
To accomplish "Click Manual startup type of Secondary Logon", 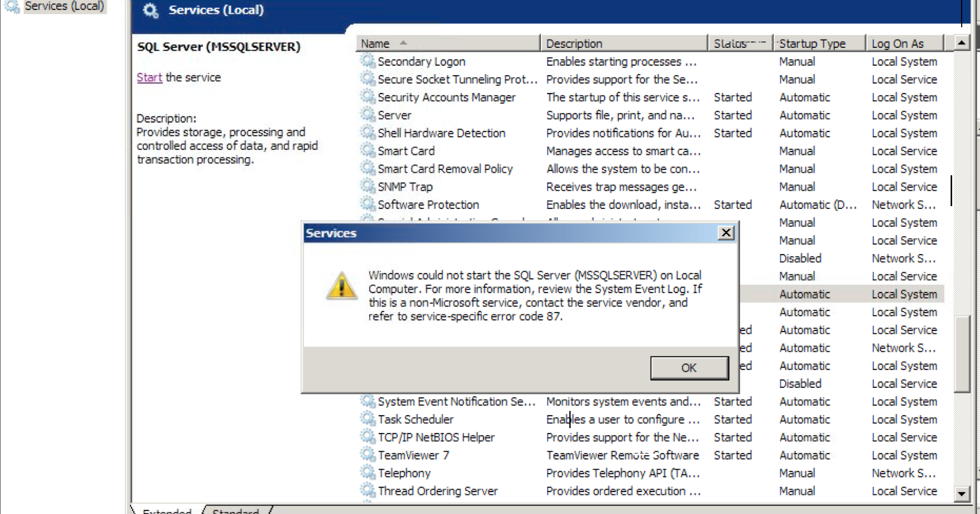I will click(x=797, y=62).
